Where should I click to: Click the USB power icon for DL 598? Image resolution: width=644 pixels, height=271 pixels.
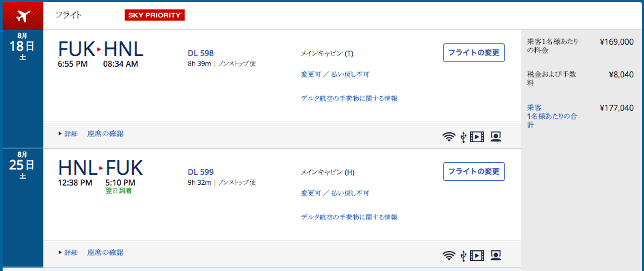463,137
